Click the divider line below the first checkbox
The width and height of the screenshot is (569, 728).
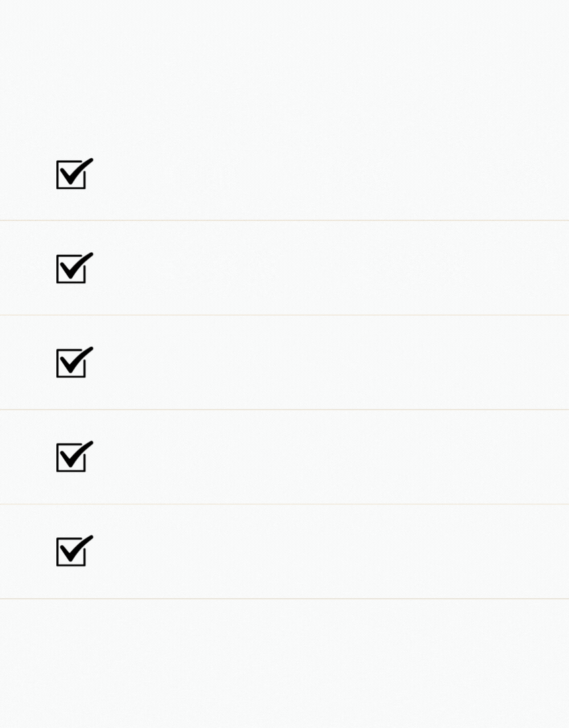click(x=284, y=220)
